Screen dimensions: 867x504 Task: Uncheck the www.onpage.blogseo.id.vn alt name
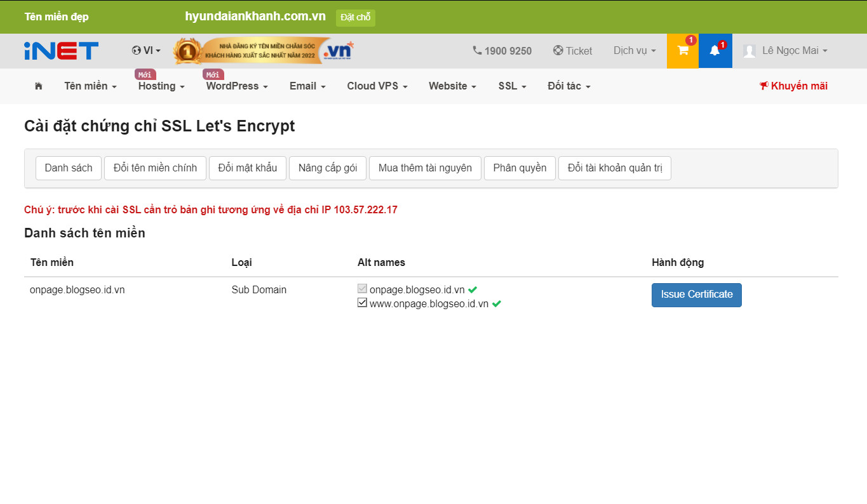pyautogui.click(x=361, y=303)
